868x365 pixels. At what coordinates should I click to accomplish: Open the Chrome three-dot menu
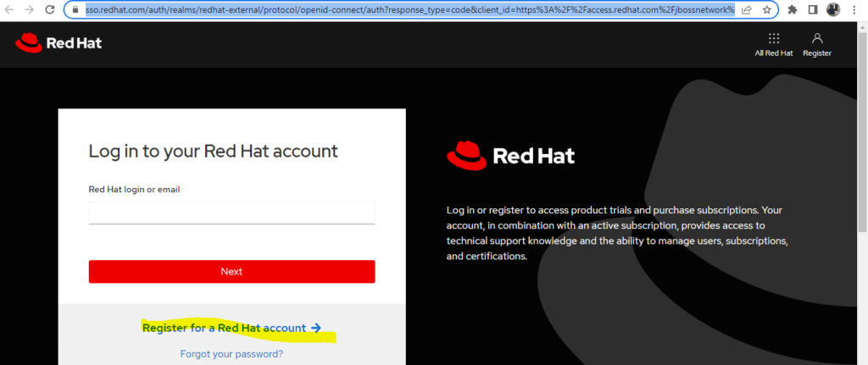[x=854, y=9]
